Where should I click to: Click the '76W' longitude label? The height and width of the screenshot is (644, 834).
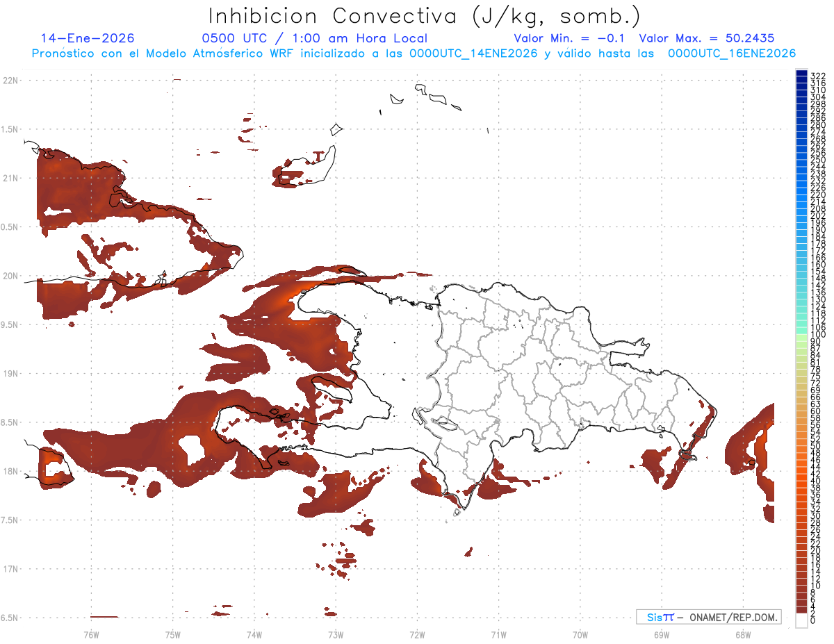(91, 634)
